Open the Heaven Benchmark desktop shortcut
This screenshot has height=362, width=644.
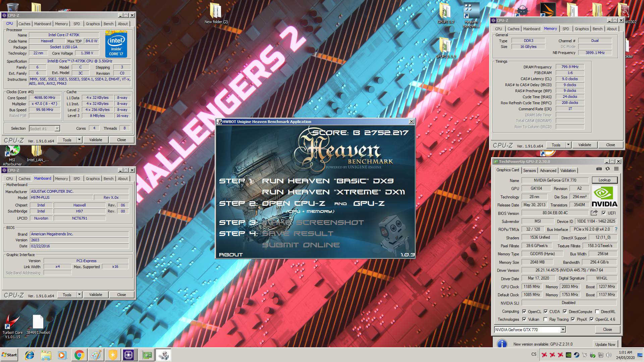(471, 15)
